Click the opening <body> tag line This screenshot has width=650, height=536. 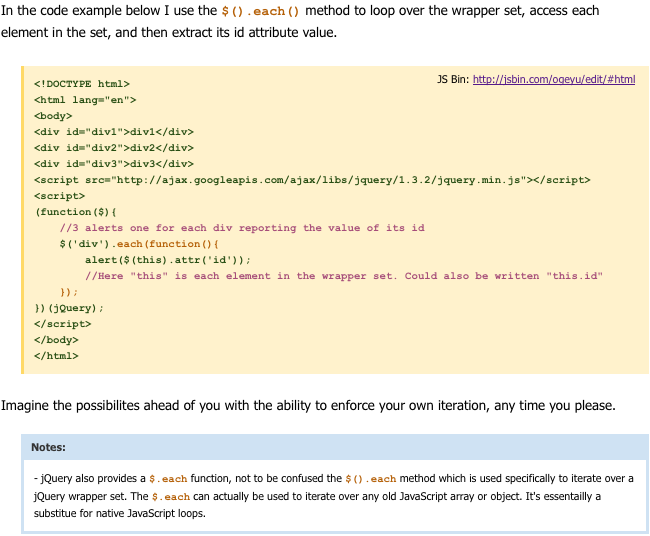pyautogui.click(x=54, y=116)
